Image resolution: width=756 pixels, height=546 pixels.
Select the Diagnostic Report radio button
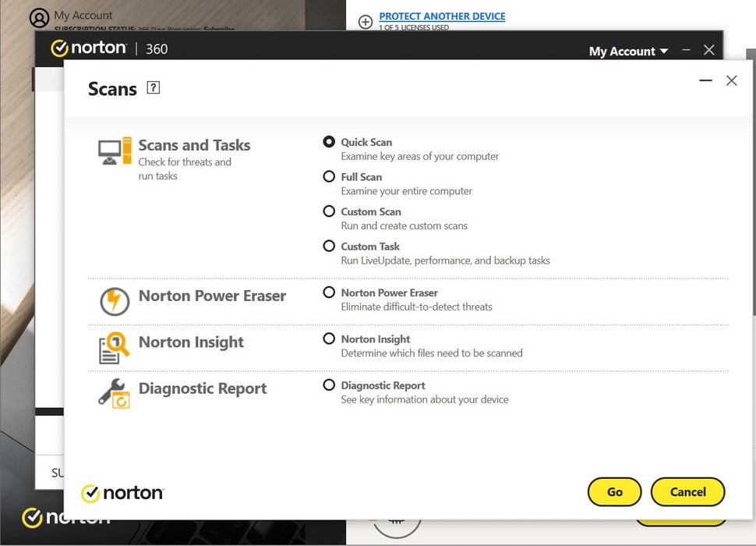click(329, 385)
